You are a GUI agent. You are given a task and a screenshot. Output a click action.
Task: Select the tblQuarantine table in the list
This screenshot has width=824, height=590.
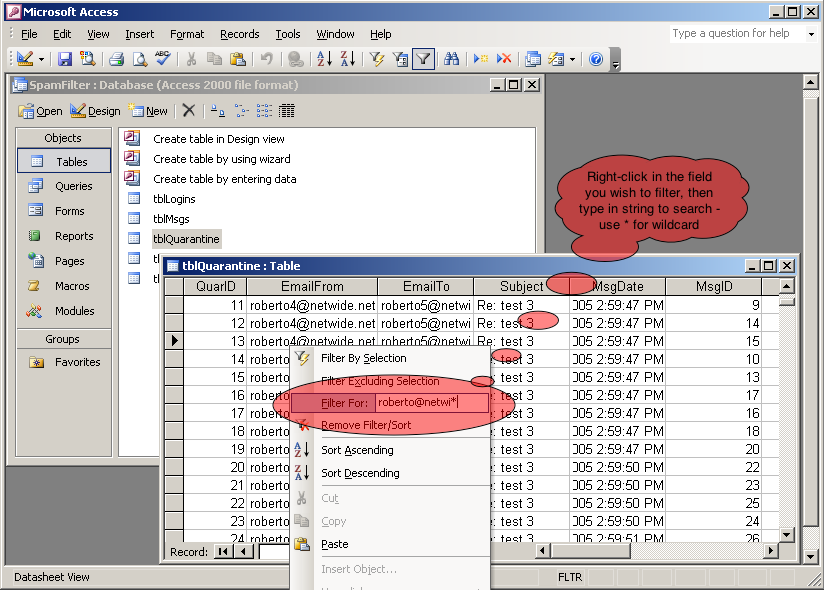point(186,239)
